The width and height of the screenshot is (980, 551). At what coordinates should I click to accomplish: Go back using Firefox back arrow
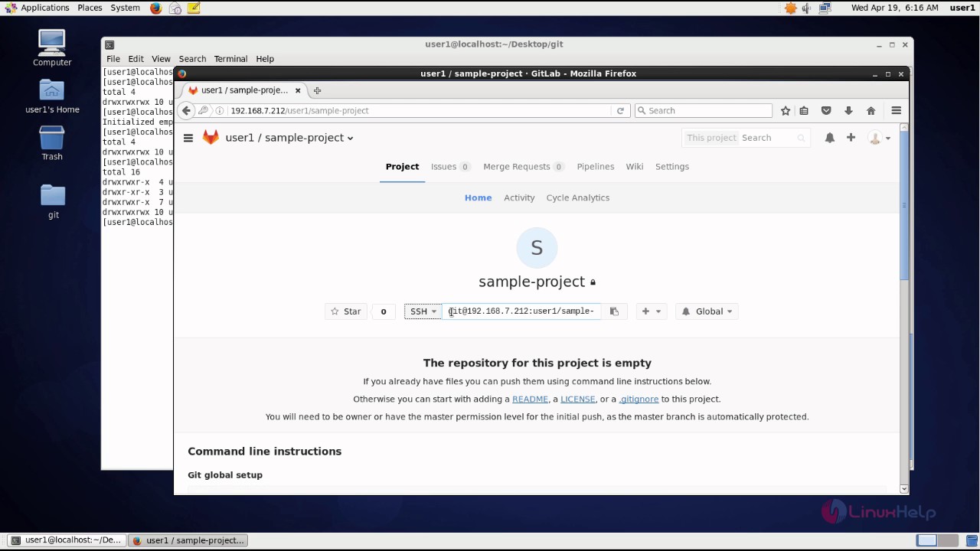tap(186, 110)
